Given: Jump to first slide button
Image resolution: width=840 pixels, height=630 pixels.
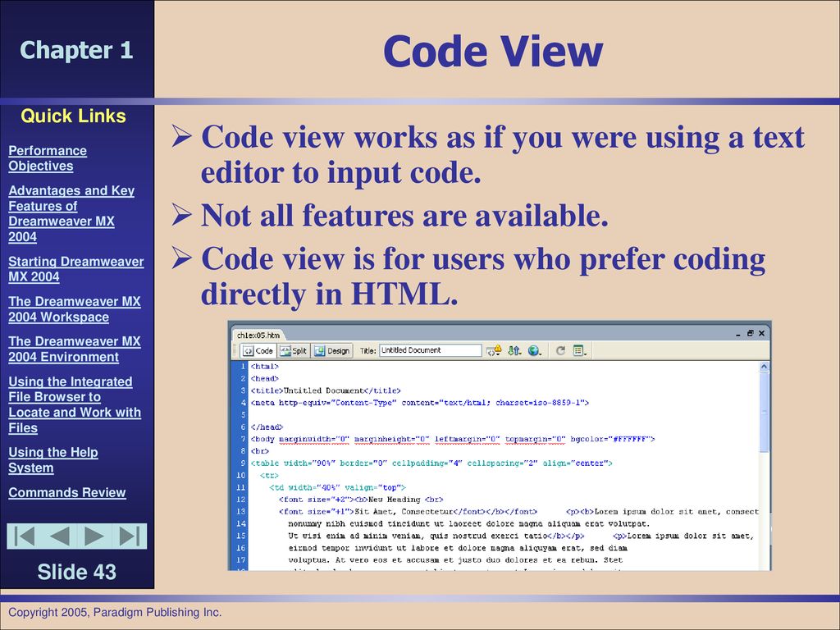Looking at the screenshot, I should pos(24,536).
